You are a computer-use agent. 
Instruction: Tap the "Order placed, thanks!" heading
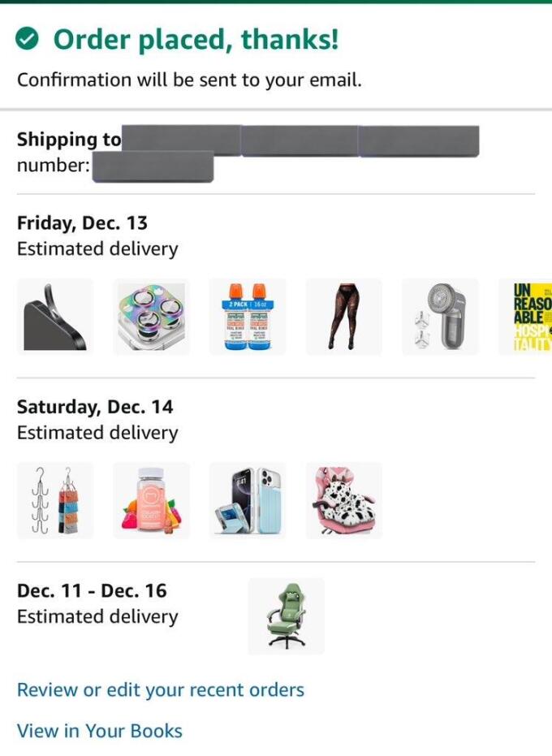pos(196,39)
